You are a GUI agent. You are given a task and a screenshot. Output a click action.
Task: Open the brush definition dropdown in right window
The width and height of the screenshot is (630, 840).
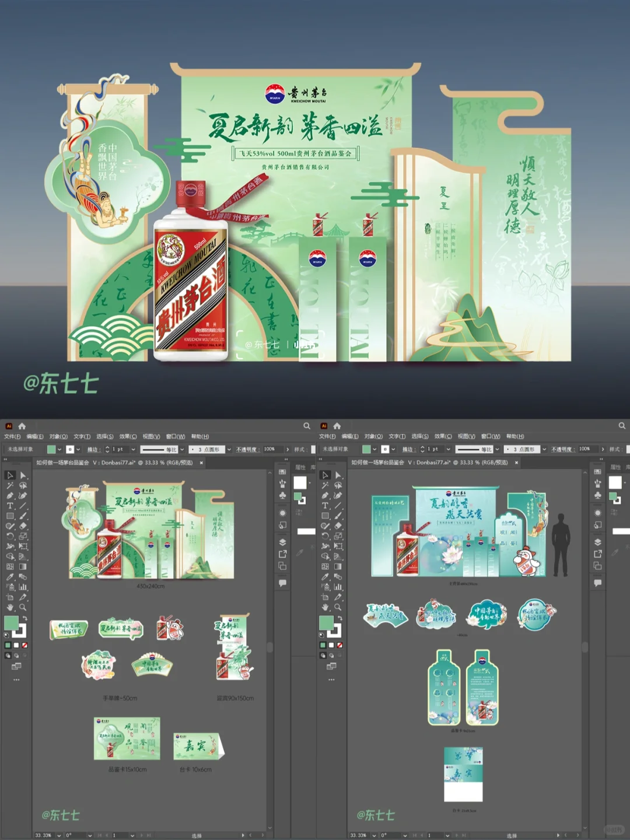point(544,450)
